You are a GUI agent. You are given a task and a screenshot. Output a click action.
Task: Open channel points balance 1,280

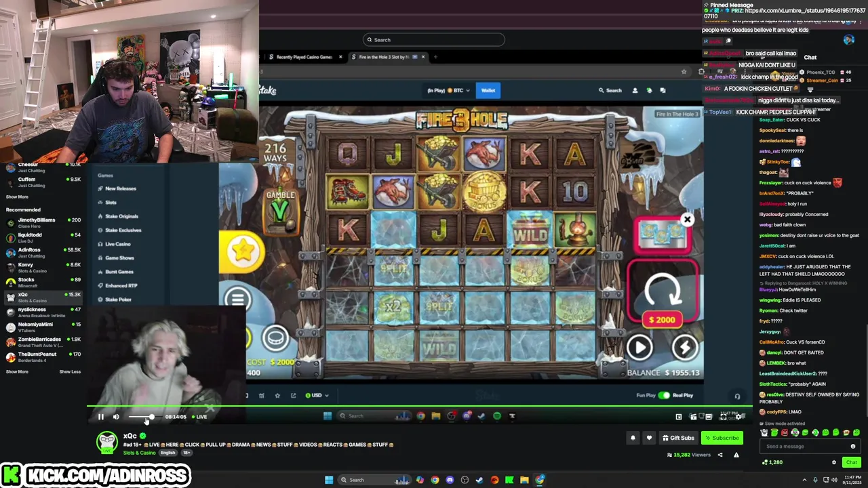772,462
